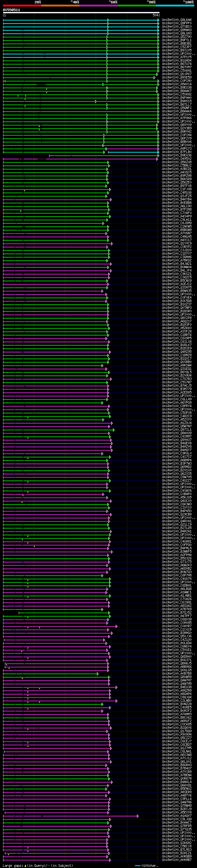Open hit UniRef100_Q5Z790

point(177,37)
